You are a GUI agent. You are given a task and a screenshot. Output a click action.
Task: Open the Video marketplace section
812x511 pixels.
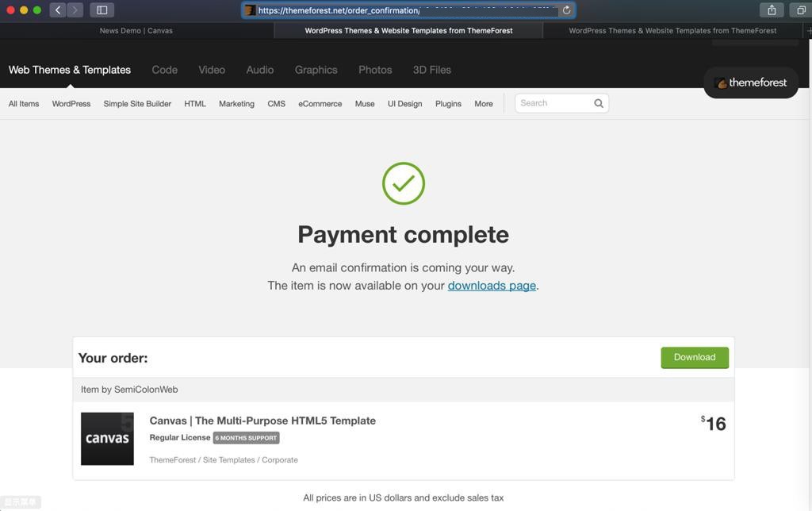click(212, 70)
